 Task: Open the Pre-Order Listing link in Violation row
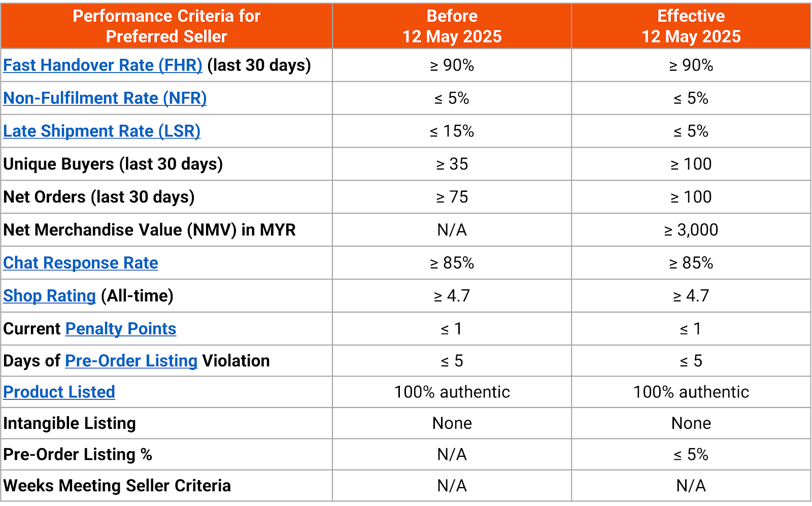click(131, 361)
